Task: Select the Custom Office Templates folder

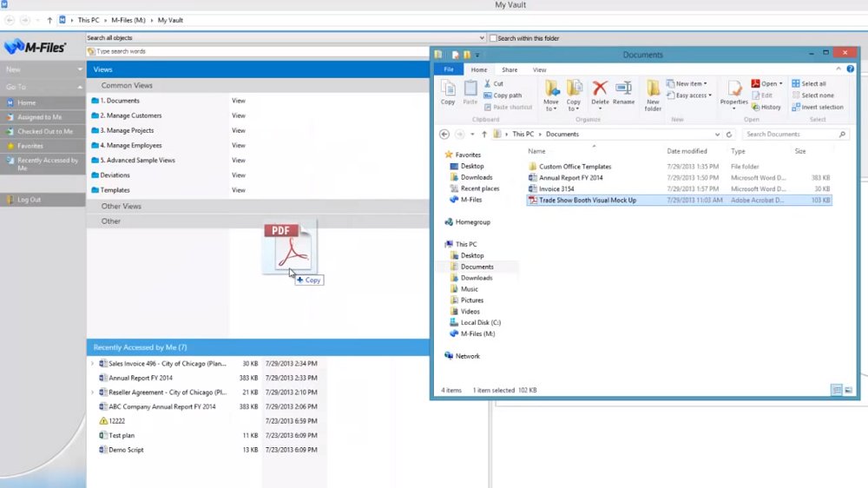Action: (x=575, y=166)
